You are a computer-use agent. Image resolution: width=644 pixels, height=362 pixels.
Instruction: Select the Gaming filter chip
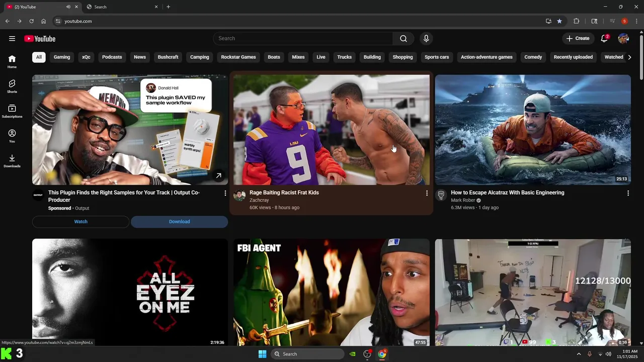click(62, 57)
